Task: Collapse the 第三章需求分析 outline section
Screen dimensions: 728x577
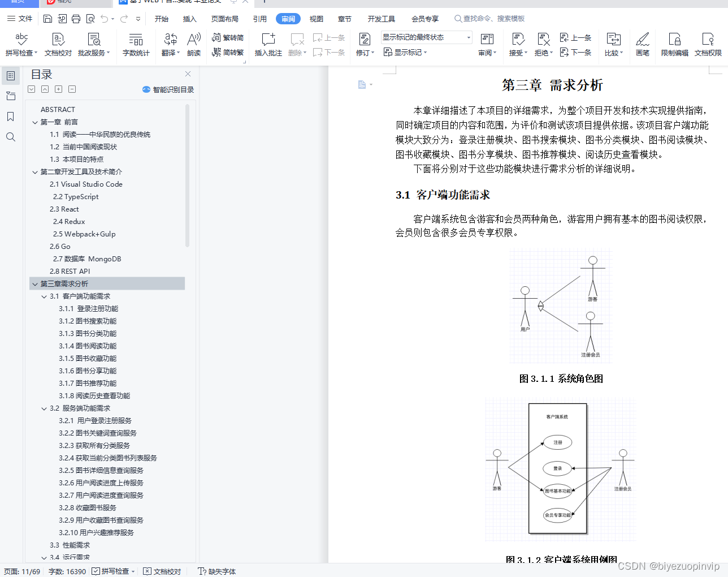Action: pos(35,283)
